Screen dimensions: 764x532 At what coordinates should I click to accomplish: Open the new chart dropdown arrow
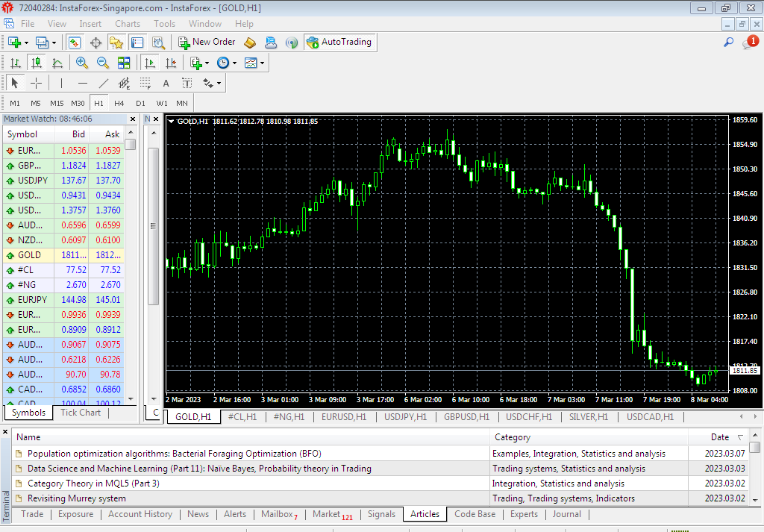tap(26, 43)
